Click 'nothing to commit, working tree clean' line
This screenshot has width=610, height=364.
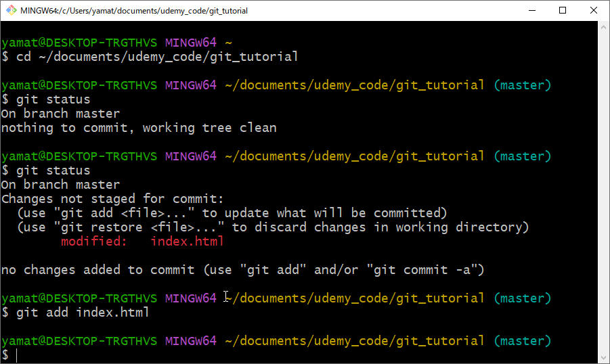coord(139,128)
